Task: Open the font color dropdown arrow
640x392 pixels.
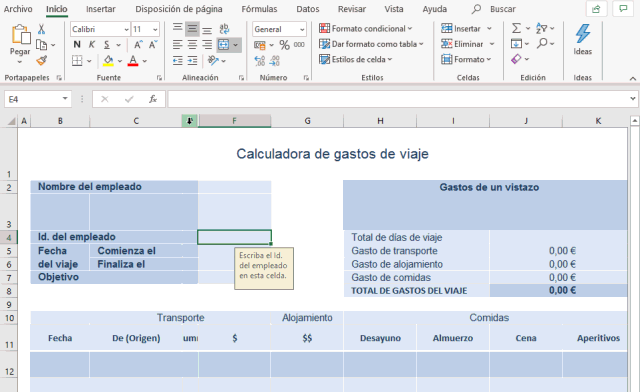Action: click(144, 61)
